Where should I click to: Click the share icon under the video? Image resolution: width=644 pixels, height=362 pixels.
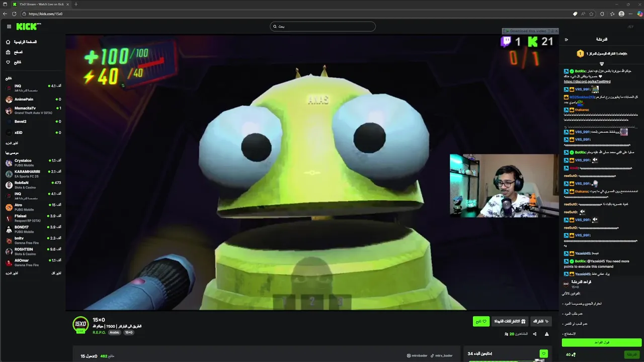[x=534, y=334]
